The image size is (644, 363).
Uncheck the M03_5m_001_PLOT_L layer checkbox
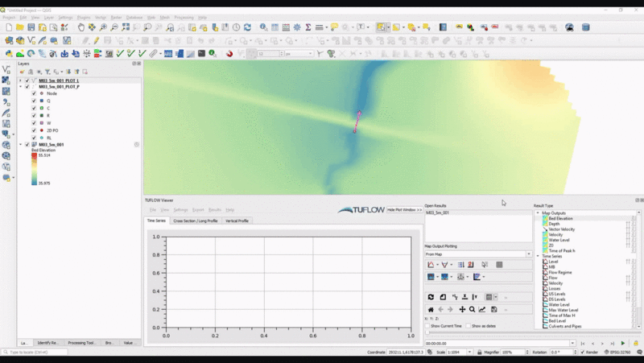pyautogui.click(x=27, y=81)
